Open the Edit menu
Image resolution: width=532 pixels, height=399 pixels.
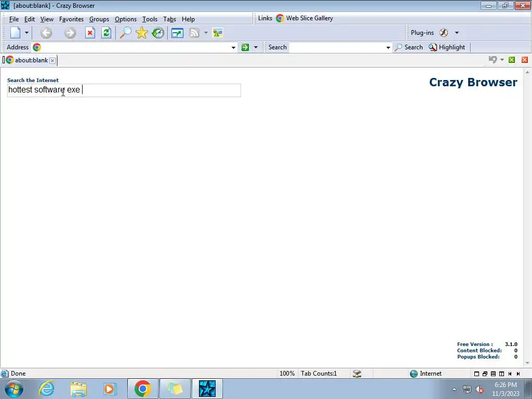pyautogui.click(x=30, y=19)
